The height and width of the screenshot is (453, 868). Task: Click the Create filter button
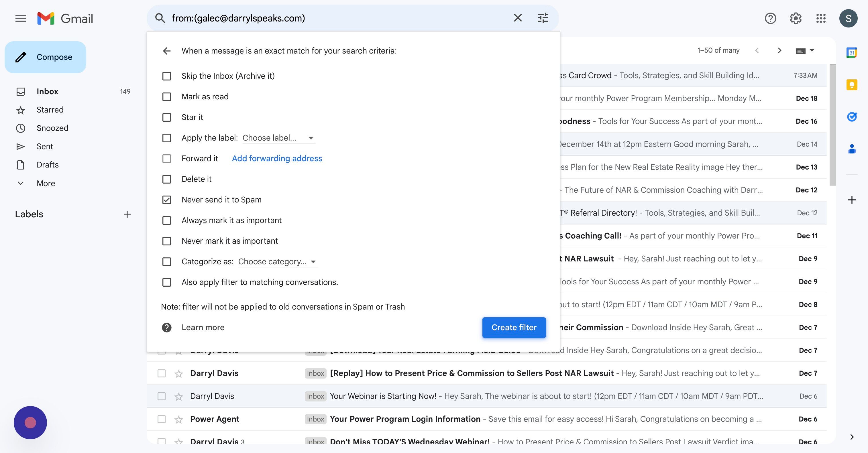pos(514,327)
